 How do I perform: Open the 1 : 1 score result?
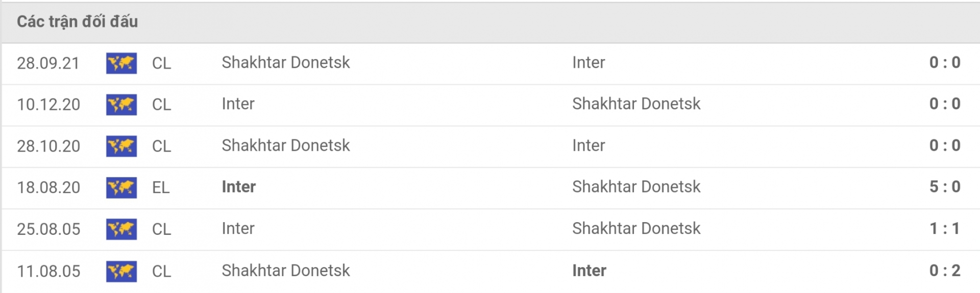[x=945, y=229]
